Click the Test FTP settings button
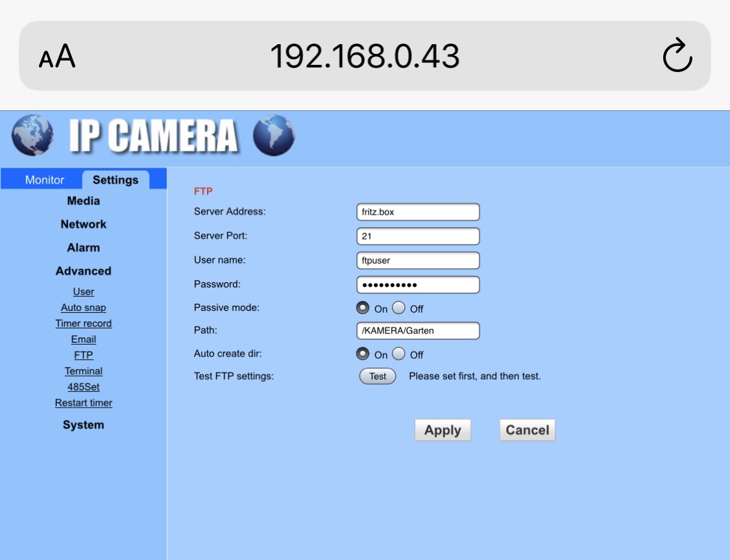Image resolution: width=730 pixels, height=560 pixels. pos(378,376)
